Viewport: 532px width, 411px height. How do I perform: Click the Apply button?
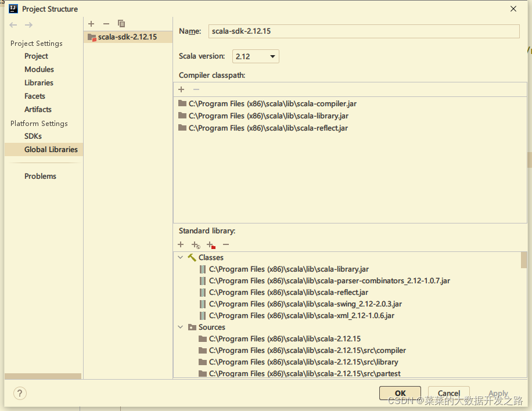(498, 393)
